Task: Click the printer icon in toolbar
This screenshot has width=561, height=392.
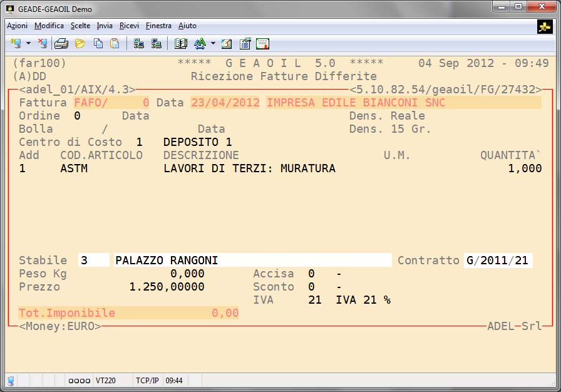Action: point(61,44)
